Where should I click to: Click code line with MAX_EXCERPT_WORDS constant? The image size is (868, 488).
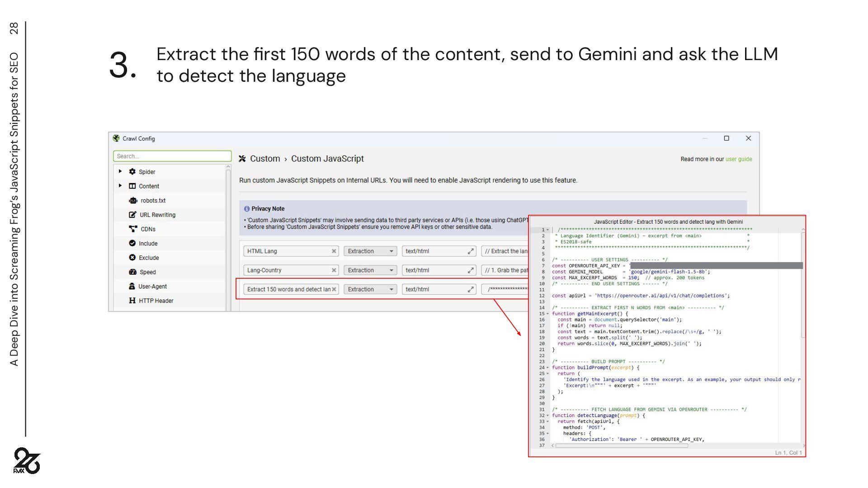tap(628, 278)
